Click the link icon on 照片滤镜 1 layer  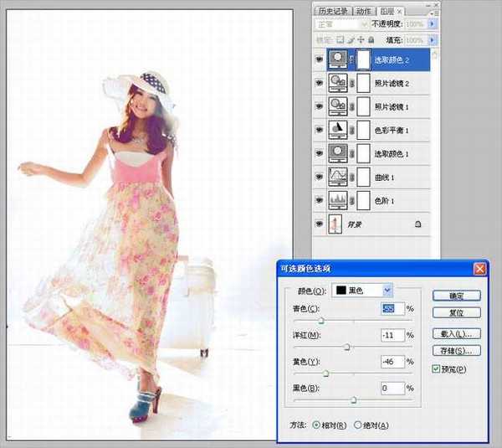point(352,106)
